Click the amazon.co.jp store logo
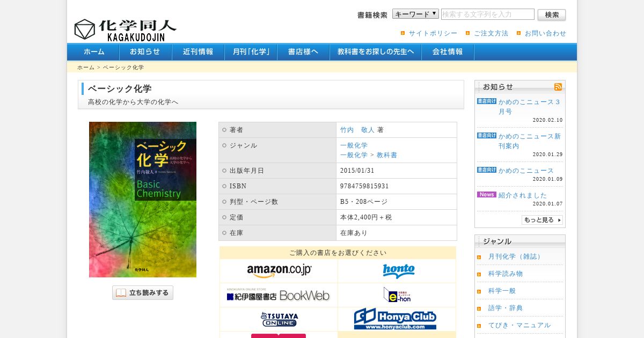This screenshot has width=644, height=338. pyautogui.click(x=279, y=271)
